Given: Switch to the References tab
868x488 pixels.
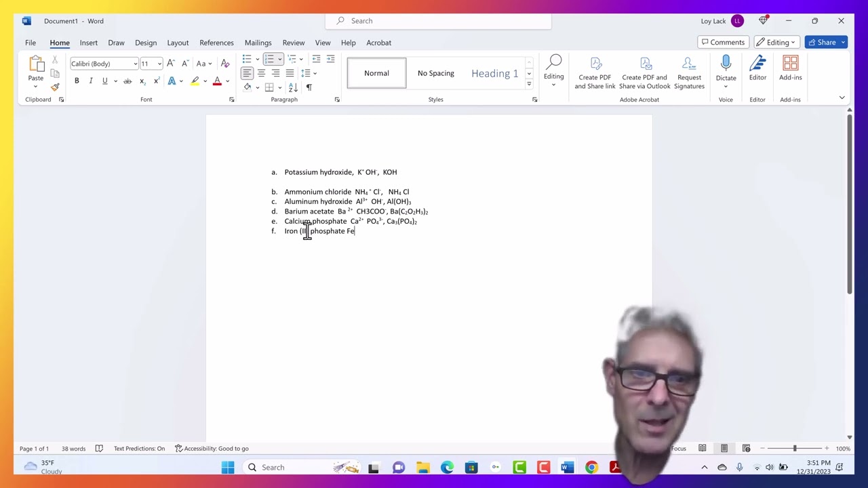Looking at the screenshot, I should click(x=216, y=42).
